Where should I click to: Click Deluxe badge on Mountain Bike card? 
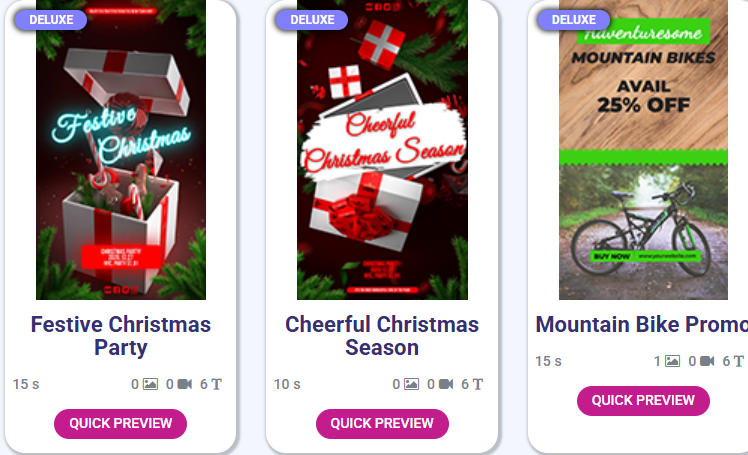(573, 20)
